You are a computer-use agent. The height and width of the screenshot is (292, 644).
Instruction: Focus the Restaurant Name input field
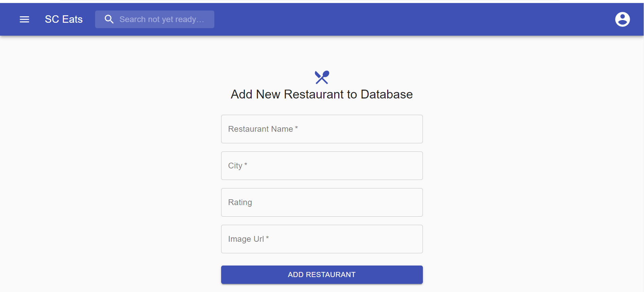coord(322,129)
